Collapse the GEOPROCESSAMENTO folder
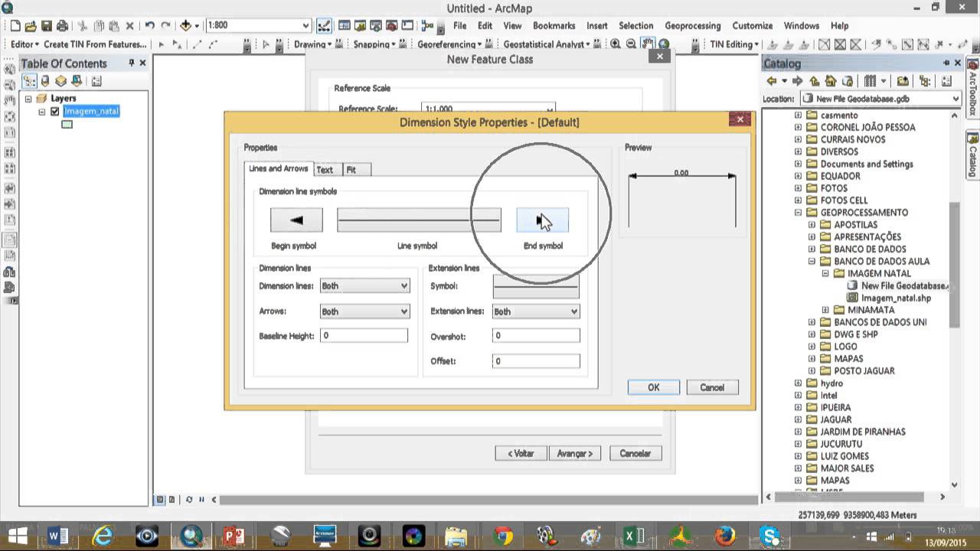 point(799,213)
